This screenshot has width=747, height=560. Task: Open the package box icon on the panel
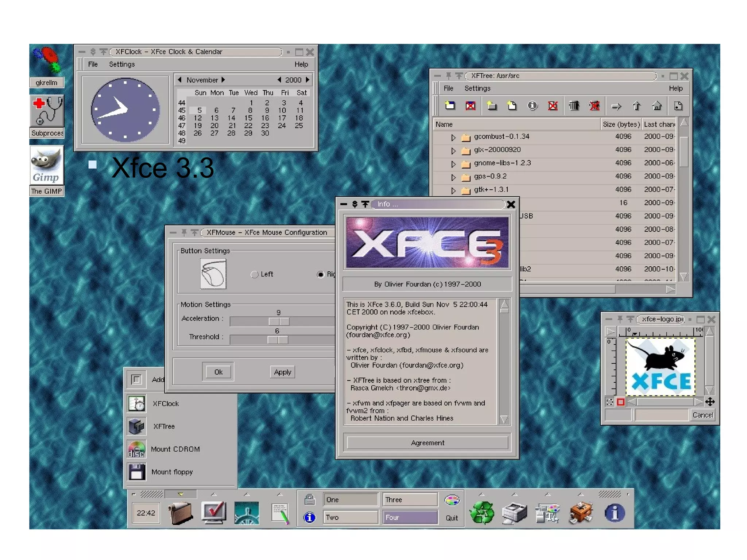581,513
